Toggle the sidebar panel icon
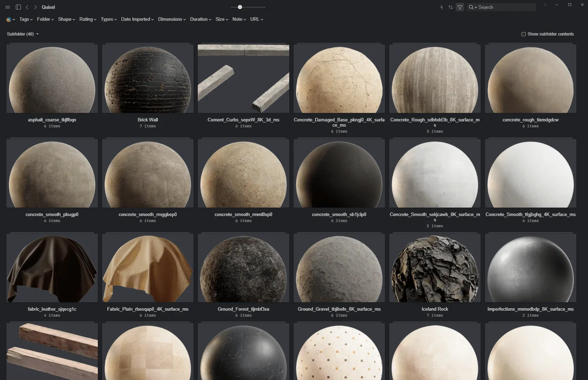This screenshot has width=588, height=380. [x=18, y=7]
